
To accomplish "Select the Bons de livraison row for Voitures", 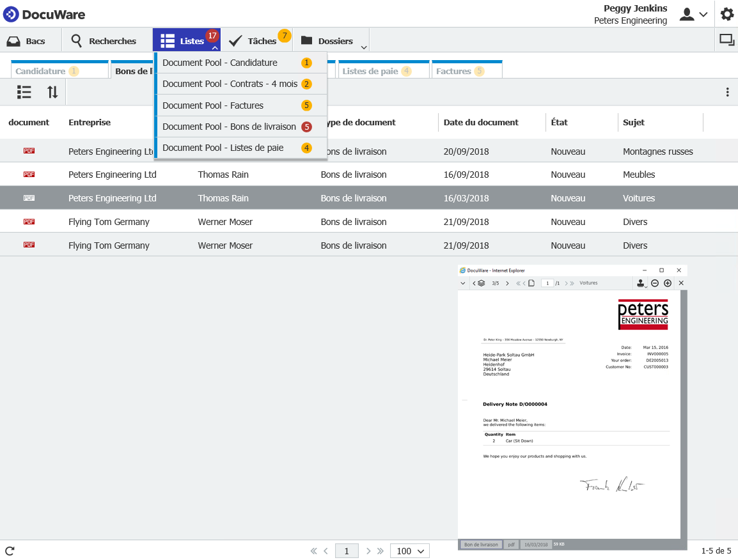I will 256,198.
